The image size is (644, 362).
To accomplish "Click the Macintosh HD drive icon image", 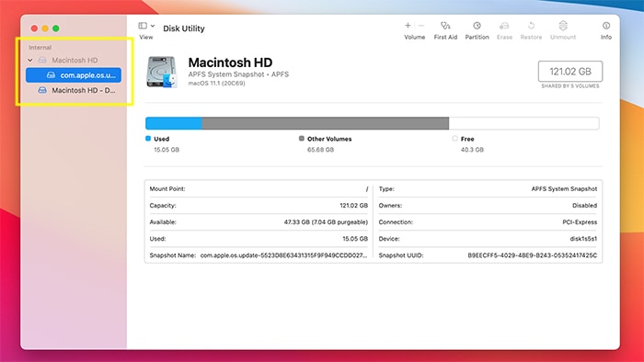I will click(x=162, y=72).
